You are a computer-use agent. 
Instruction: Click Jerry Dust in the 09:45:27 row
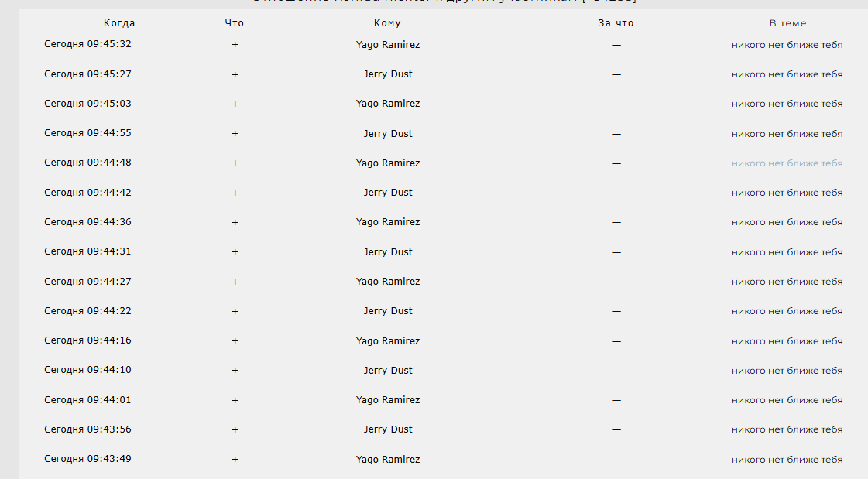(x=387, y=74)
